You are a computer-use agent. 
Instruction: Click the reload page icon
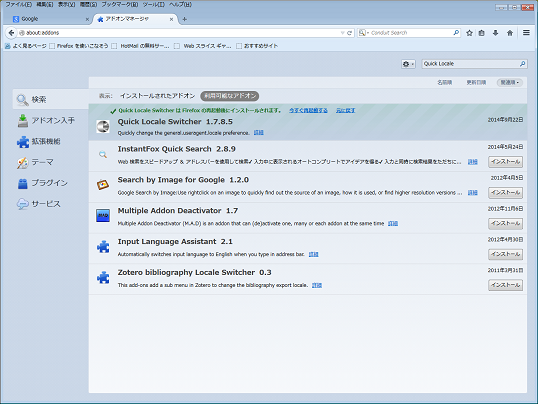click(349, 33)
